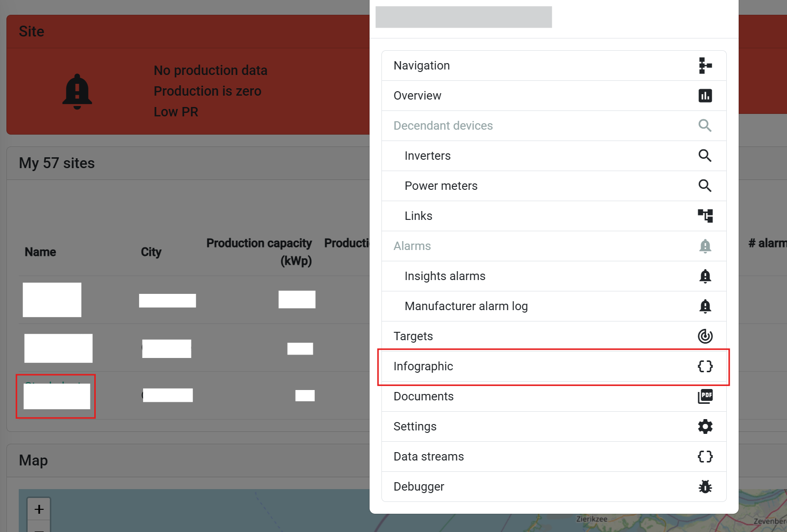Viewport: 787px width, 532px height.
Task: Click the Production is zero alarm text
Action: coord(207,91)
